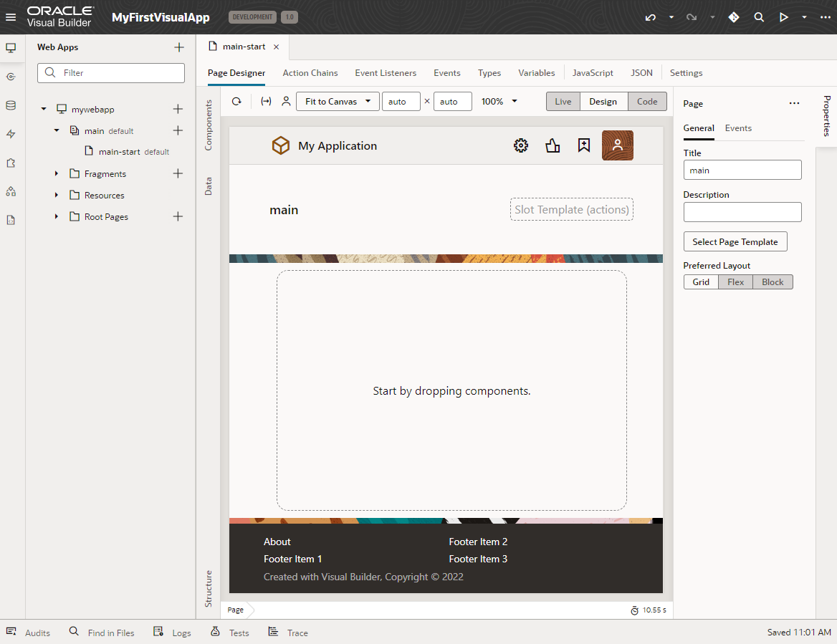Run the Preview application play icon
This screenshot has height=644, width=837.
tap(784, 16)
